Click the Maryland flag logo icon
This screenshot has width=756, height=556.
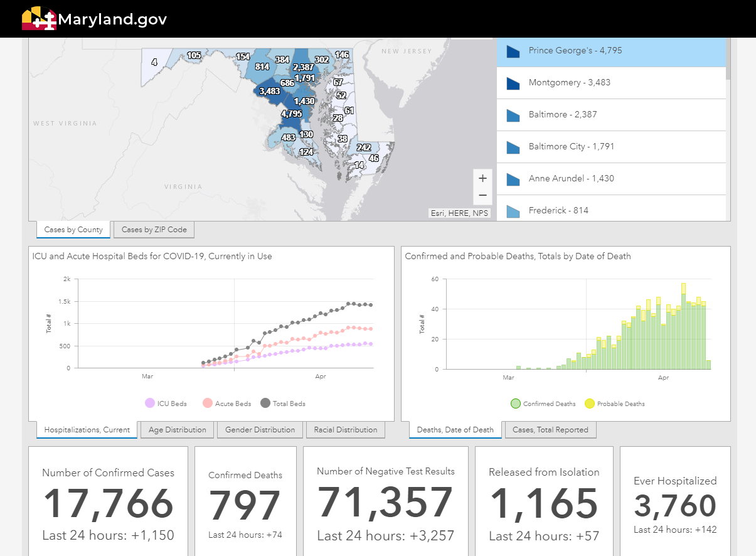(x=39, y=19)
